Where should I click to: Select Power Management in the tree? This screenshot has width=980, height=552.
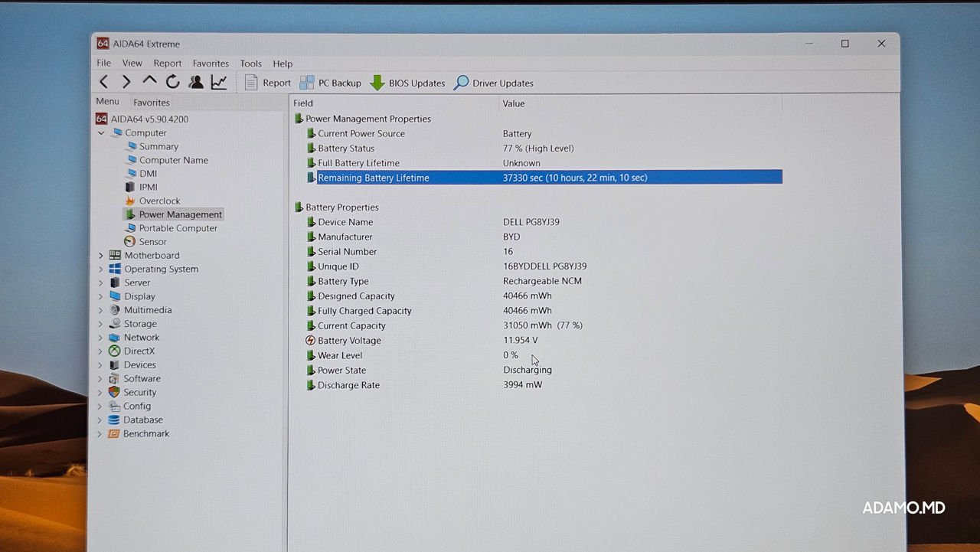[x=173, y=214]
